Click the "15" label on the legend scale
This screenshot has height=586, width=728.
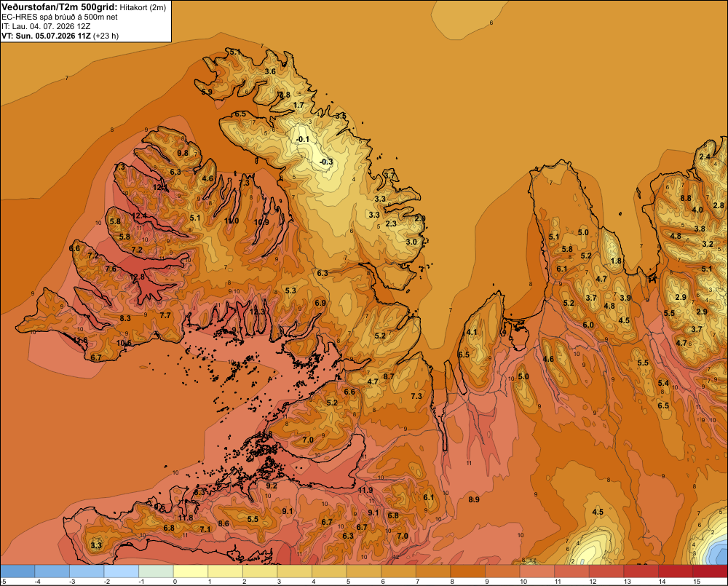click(x=697, y=582)
